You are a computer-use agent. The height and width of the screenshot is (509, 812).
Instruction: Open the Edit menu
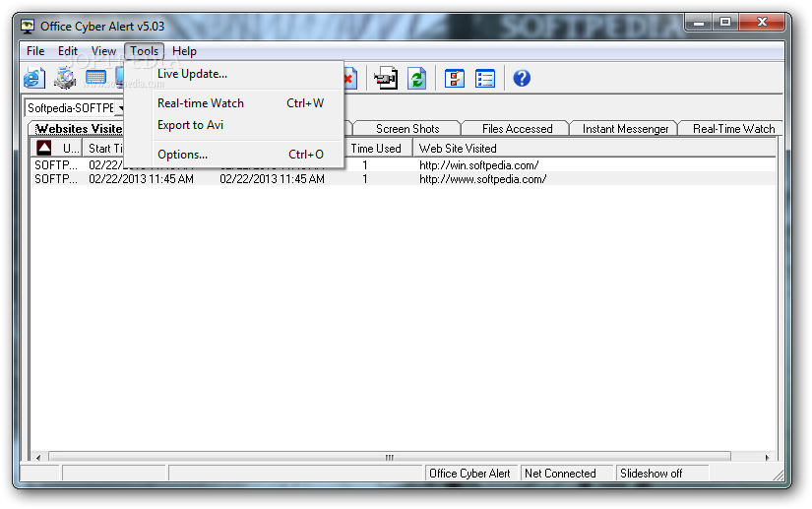[67, 51]
